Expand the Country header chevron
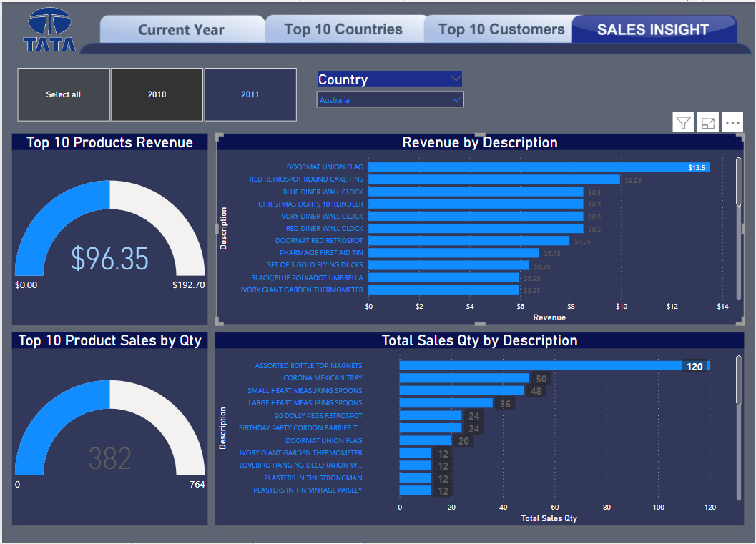The height and width of the screenshot is (544, 756). tap(456, 79)
